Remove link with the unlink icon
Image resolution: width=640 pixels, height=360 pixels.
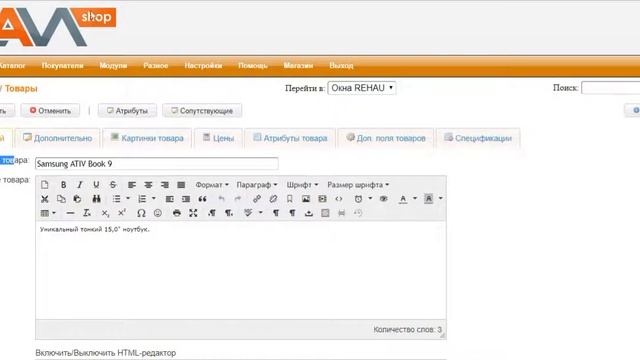point(273,199)
